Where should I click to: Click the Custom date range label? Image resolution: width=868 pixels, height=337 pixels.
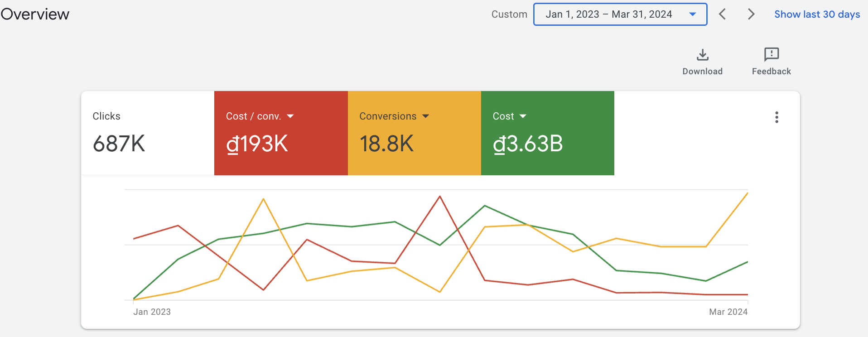pyautogui.click(x=509, y=14)
